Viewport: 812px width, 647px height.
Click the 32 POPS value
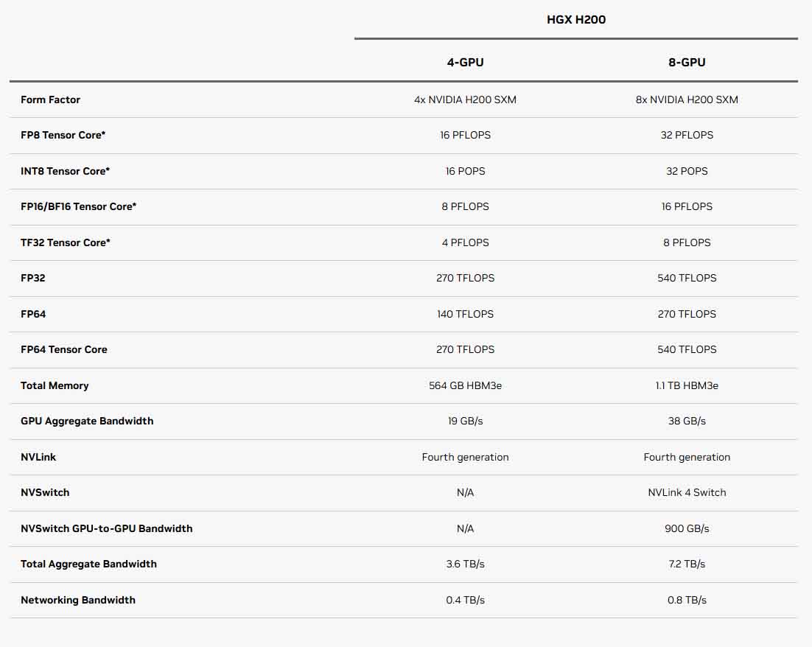click(687, 171)
